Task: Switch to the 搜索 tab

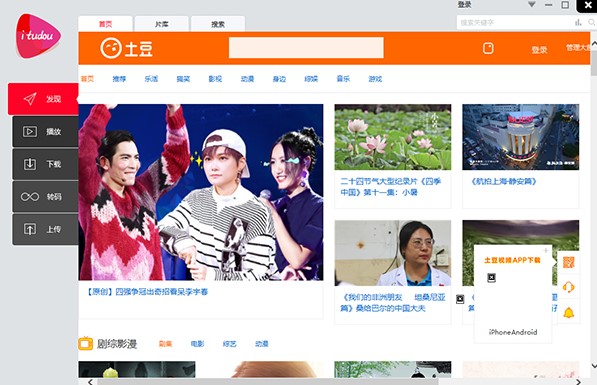Action: (x=218, y=24)
